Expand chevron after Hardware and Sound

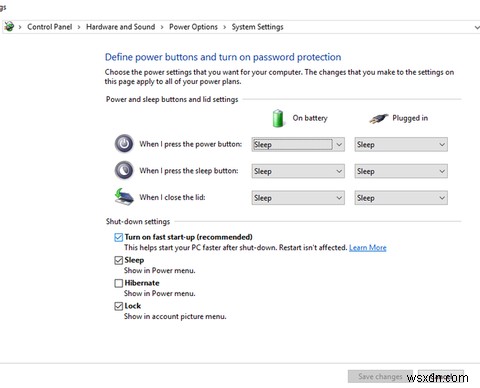(162, 27)
